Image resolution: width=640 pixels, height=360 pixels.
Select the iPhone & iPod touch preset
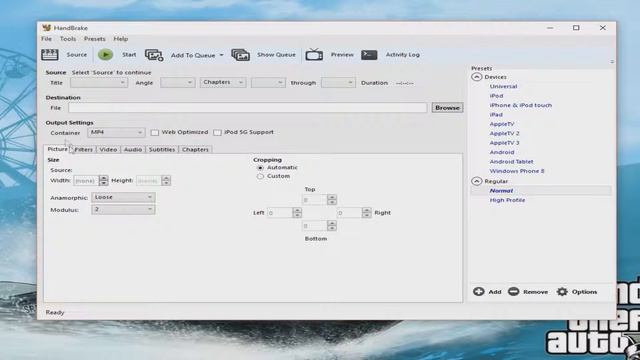coord(521,105)
